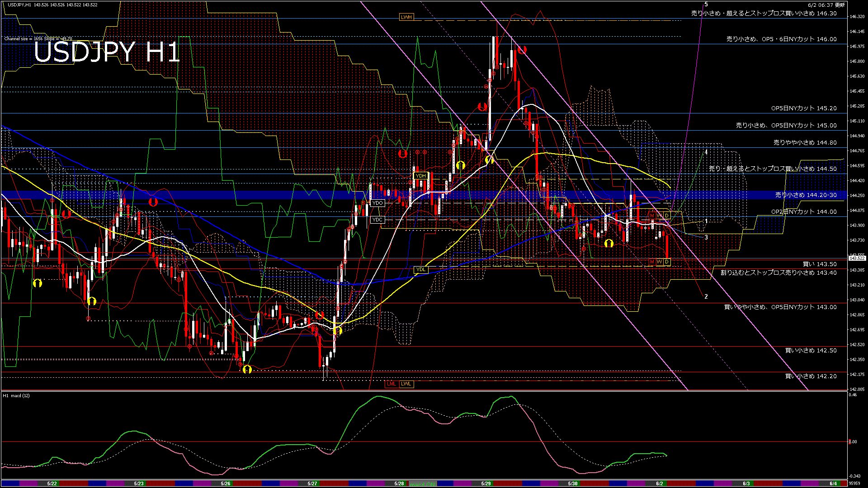Click the '6/2 06:37 更新' update timestamp
This screenshot has height=488, width=868.
pyautogui.click(x=826, y=5)
